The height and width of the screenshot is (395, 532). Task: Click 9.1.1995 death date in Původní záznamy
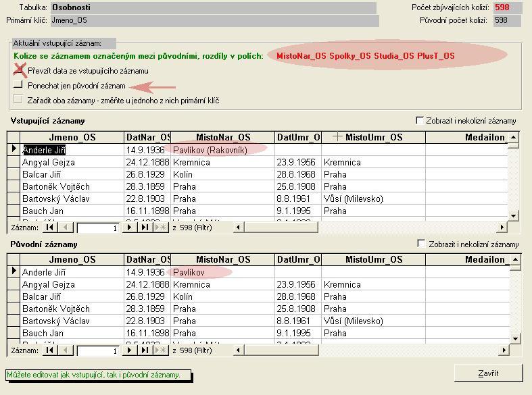298,334
